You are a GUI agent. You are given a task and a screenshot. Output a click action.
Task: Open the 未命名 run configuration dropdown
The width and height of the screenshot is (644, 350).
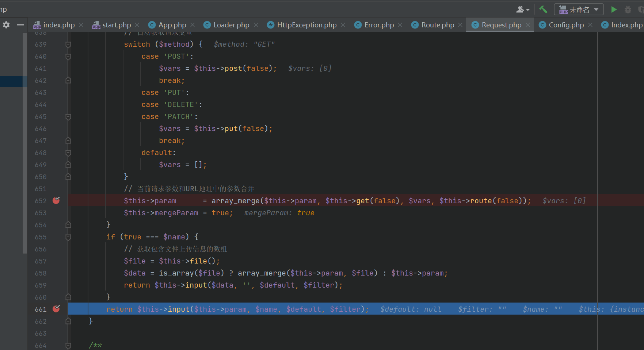(579, 9)
